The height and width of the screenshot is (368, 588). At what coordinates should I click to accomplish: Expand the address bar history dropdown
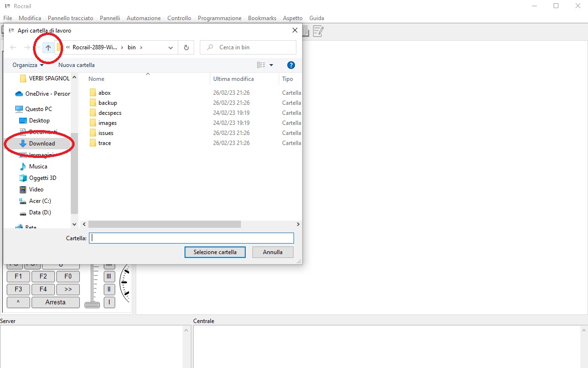(x=171, y=47)
